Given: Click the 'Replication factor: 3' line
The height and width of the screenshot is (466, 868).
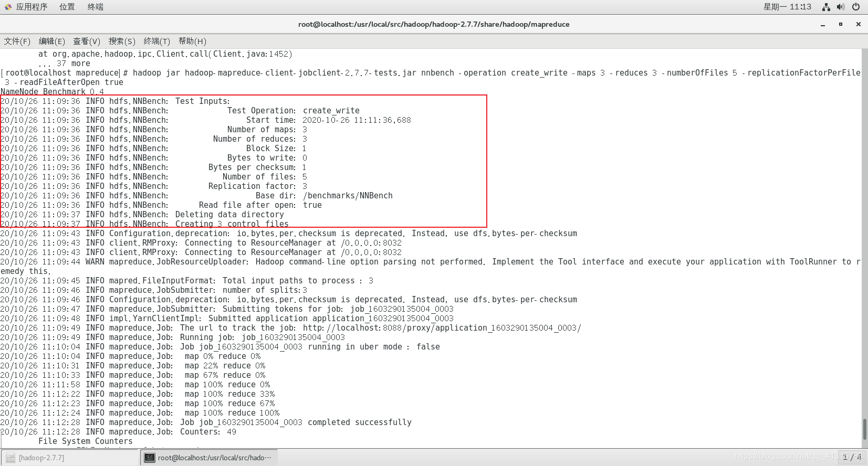Looking at the screenshot, I should coord(153,186).
